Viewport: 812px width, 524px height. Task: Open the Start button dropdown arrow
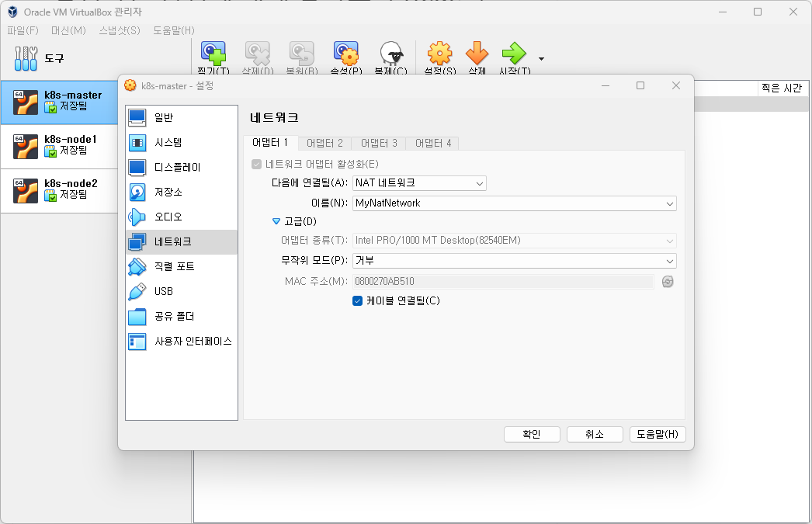click(x=541, y=58)
